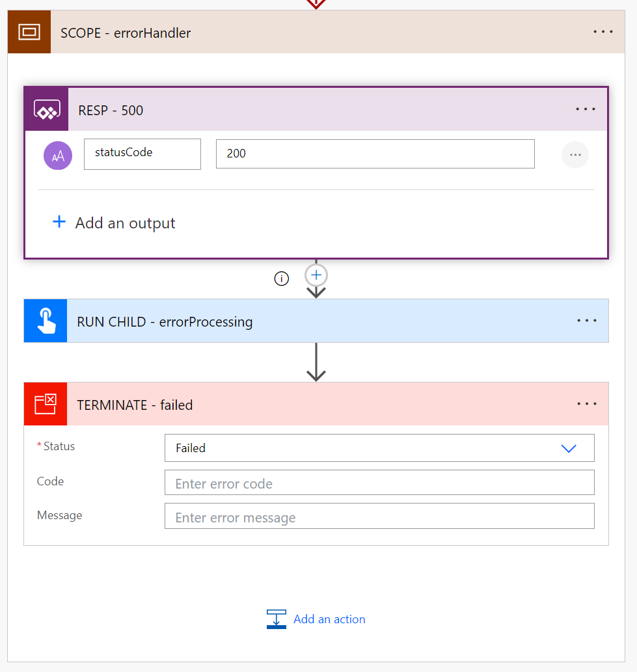Click the Enter error message field
Image resolution: width=637 pixels, height=672 pixels.
pyautogui.click(x=379, y=517)
